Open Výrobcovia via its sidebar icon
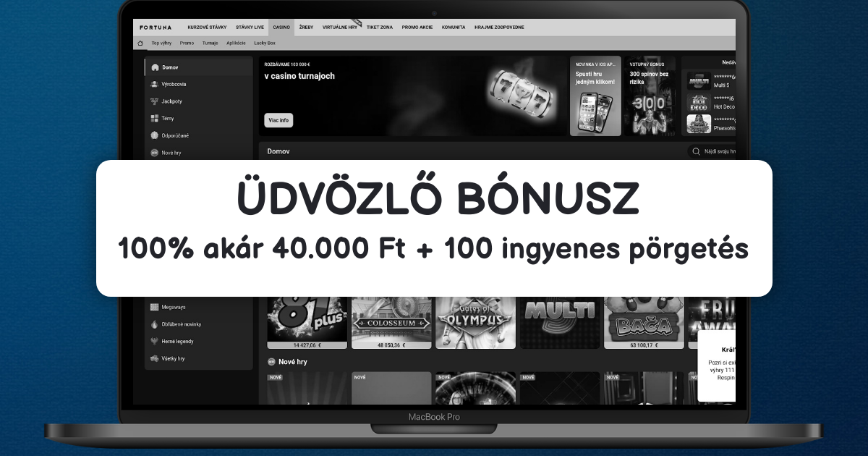868x456 pixels. click(x=155, y=85)
